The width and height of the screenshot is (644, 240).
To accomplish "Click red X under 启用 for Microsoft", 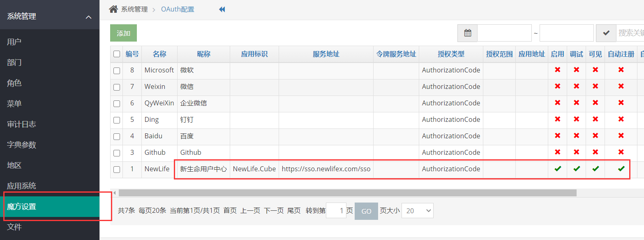I will click(557, 70).
